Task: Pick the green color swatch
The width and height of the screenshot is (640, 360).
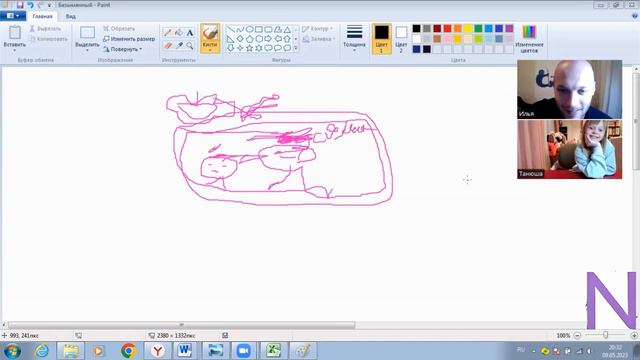Action: [478, 28]
